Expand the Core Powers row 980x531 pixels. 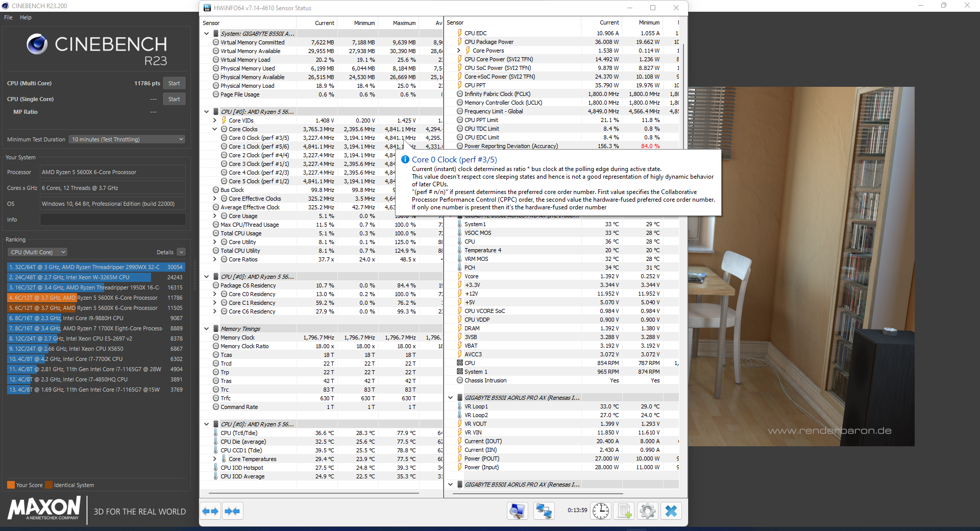[x=459, y=51]
